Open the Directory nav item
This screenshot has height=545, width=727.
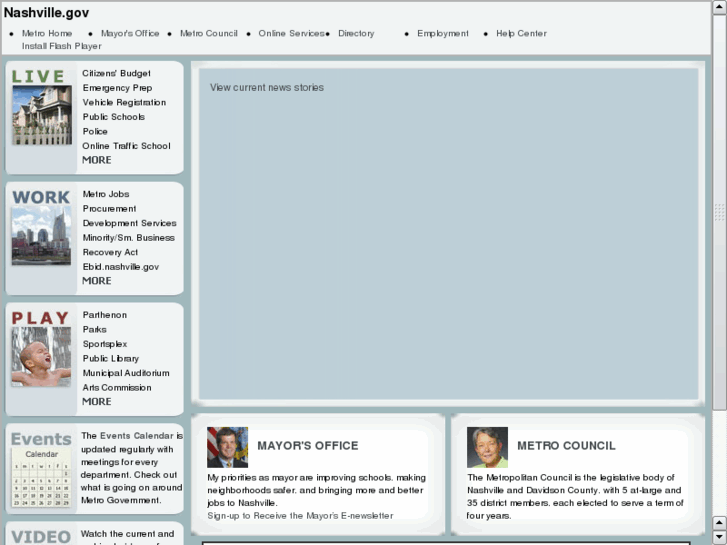356,33
